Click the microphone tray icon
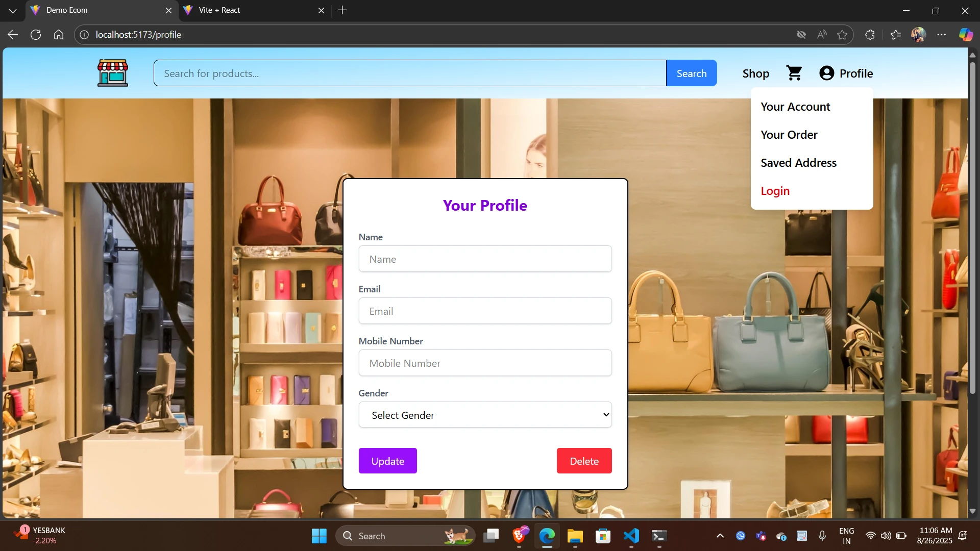This screenshot has width=980, height=551. [822, 536]
